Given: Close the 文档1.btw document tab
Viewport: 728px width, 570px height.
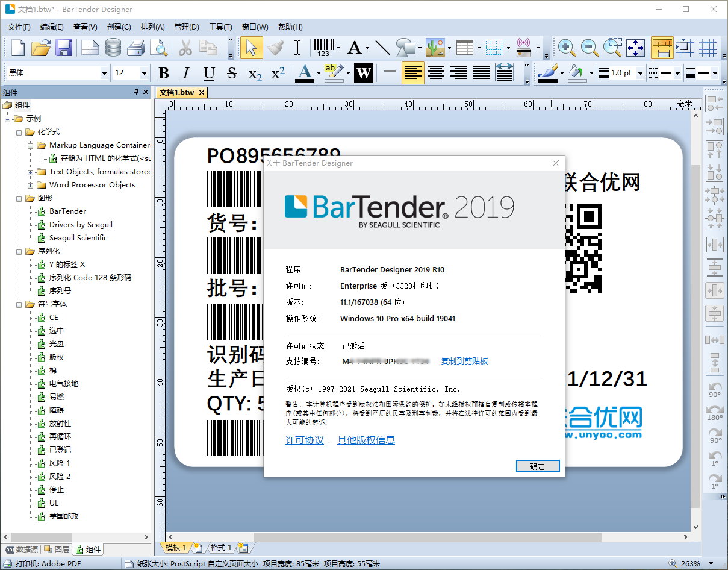Looking at the screenshot, I should [202, 93].
